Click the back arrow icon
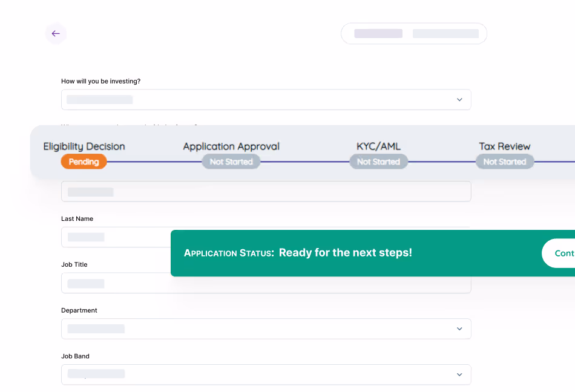Screen dimensions: 575x392 [56, 34]
